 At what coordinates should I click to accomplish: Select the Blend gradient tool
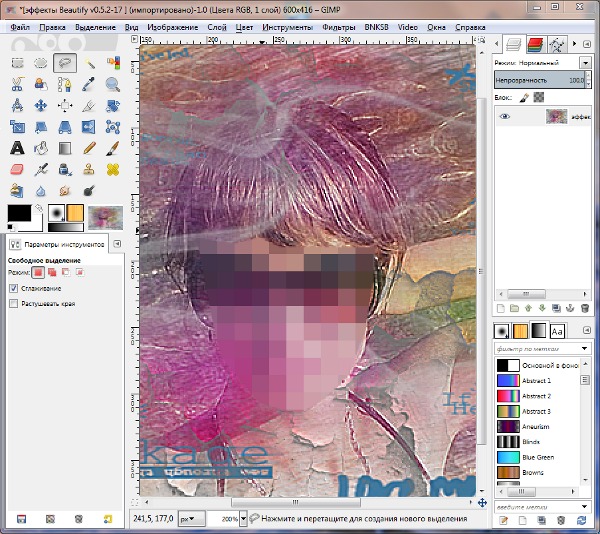click(x=65, y=148)
